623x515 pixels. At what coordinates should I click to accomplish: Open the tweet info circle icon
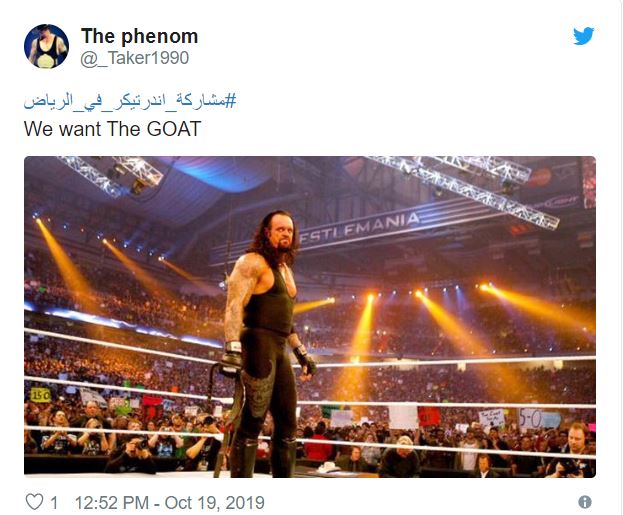[585, 502]
